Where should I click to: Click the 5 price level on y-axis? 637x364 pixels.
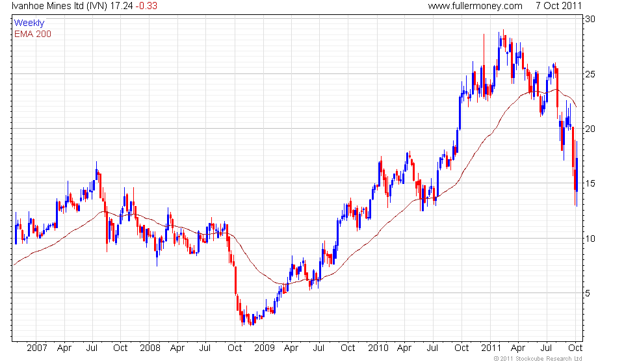pyautogui.click(x=588, y=292)
